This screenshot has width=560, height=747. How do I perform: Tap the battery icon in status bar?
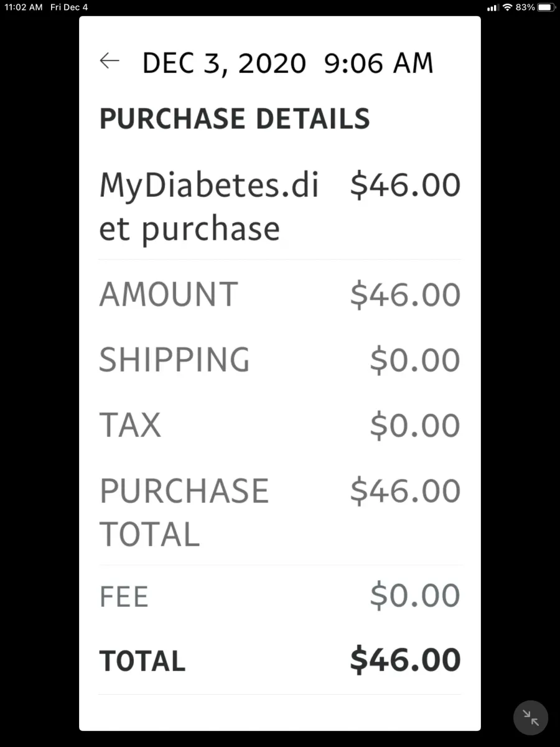pos(546,7)
